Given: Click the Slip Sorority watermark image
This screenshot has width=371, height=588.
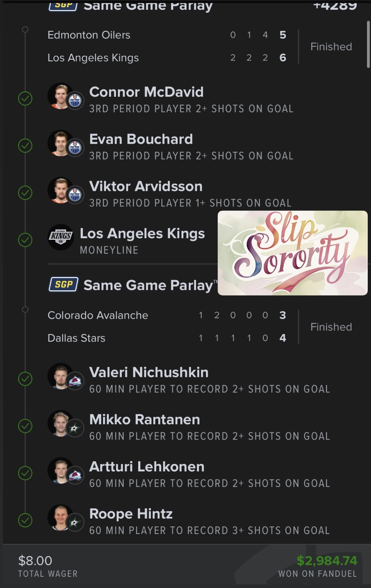Looking at the screenshot, I should point(293,253).
